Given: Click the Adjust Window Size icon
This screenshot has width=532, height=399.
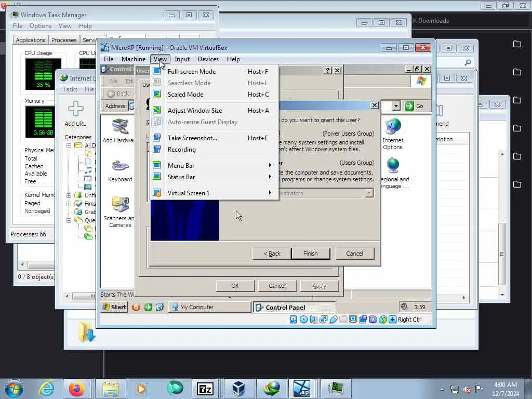Looking at the screenshot, I should pos(157,110).
